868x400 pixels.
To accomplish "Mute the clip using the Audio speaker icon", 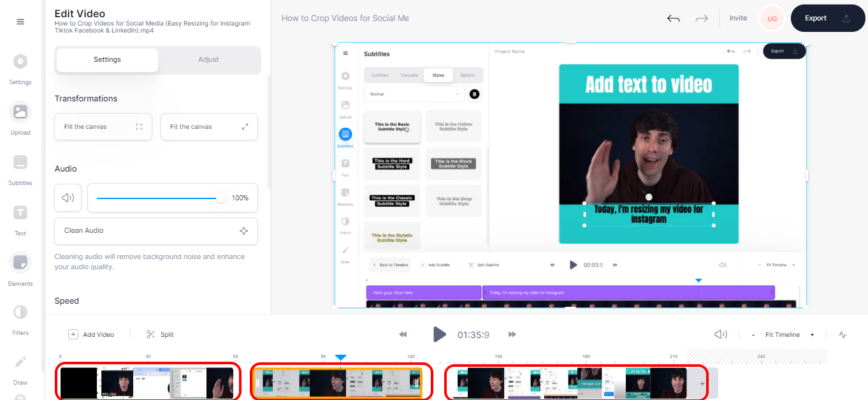I will coord(68,198).
